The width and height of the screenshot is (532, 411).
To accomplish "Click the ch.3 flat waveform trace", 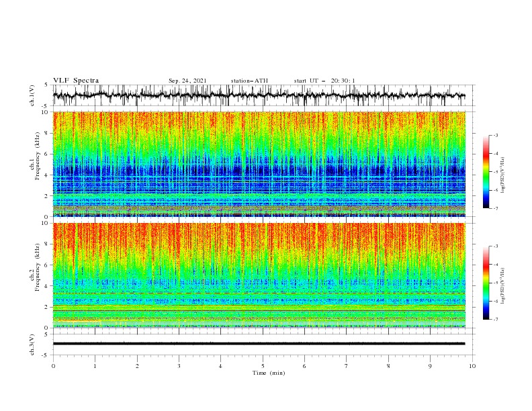I will coord(259,344).
